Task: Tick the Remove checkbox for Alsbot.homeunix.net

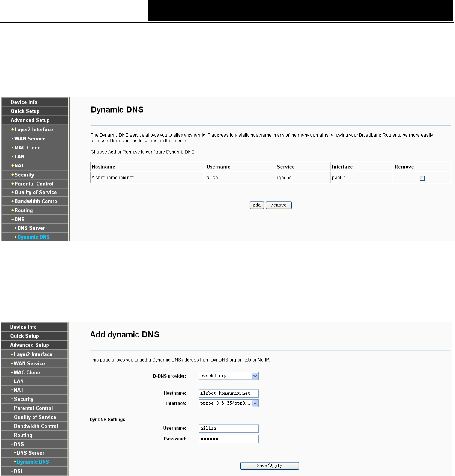Action: tap(422, 178)
